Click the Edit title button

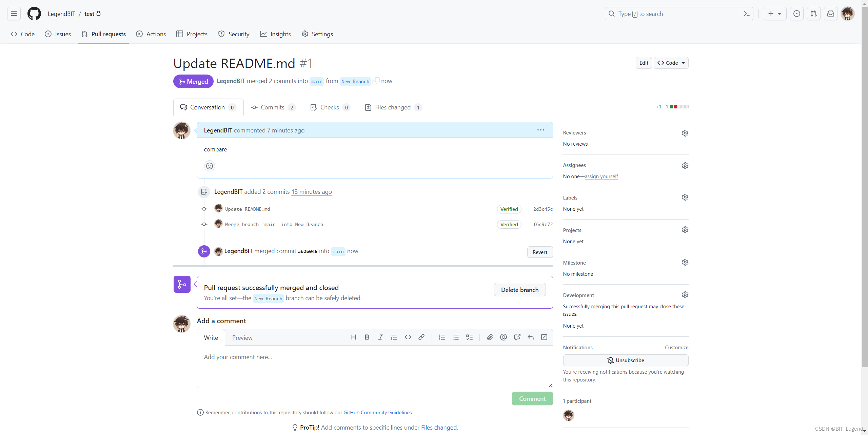644,63
